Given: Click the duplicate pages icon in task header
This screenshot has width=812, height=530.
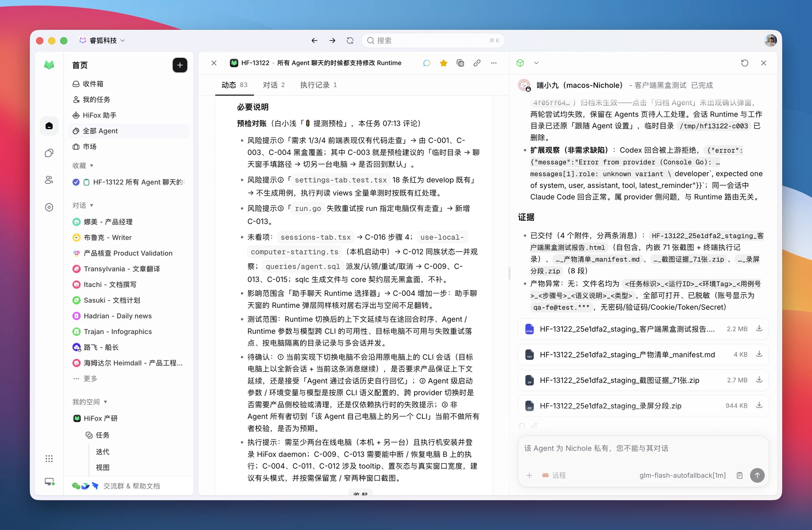Looking at the screenshot, I should point(460,63).
